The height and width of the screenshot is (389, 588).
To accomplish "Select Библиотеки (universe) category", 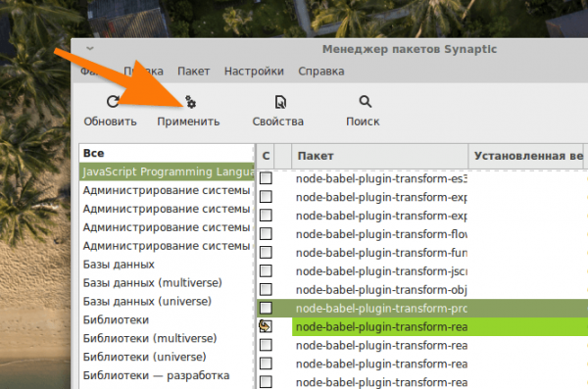I will [167, 357].
